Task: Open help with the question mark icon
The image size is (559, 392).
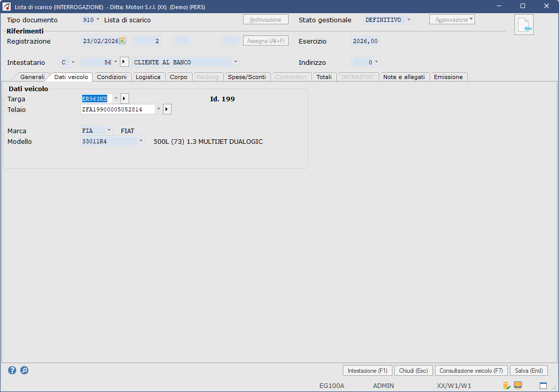Action: [12, 370]
